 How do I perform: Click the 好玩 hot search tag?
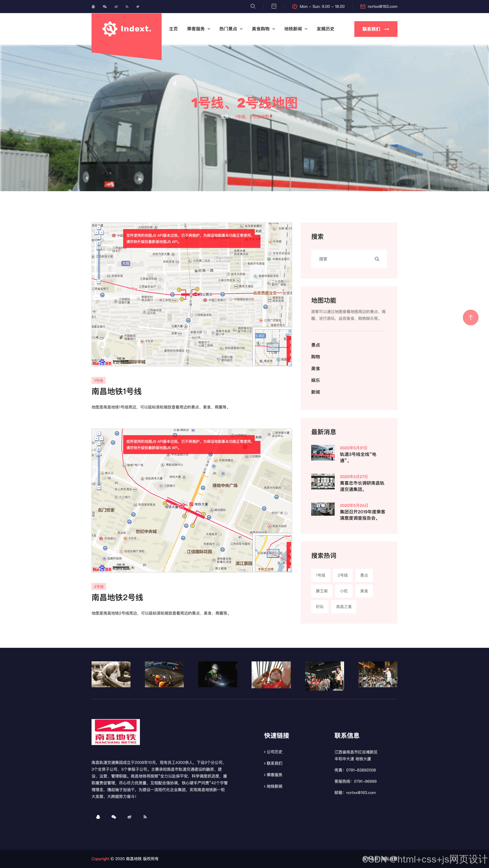[320, 606]
